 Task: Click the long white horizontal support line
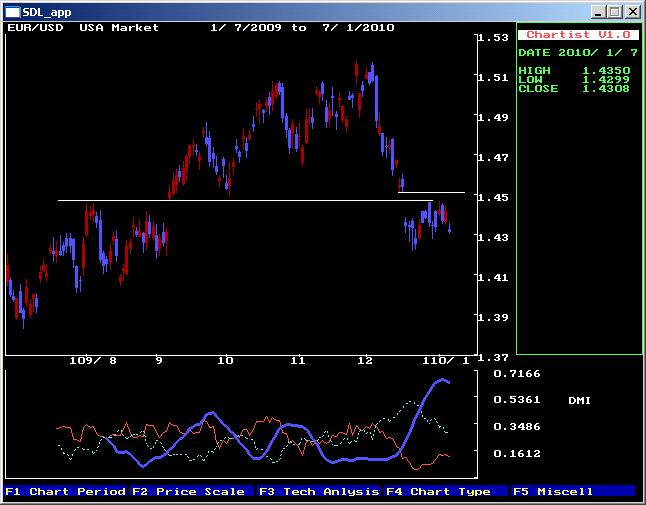click(x=250, y=201)
